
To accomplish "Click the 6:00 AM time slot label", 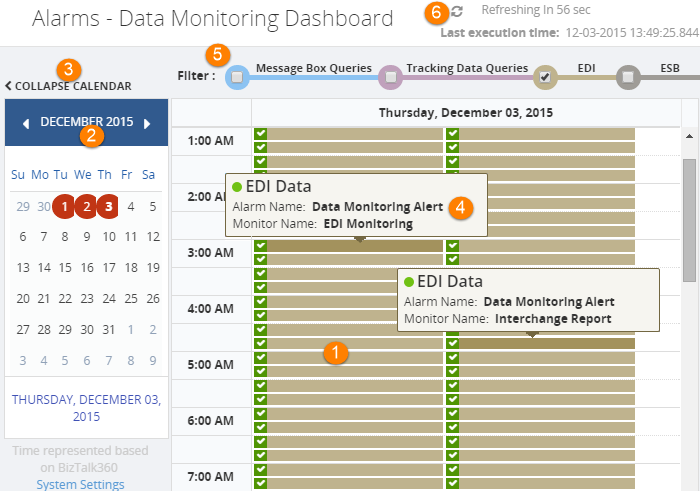I will [211, 420].
